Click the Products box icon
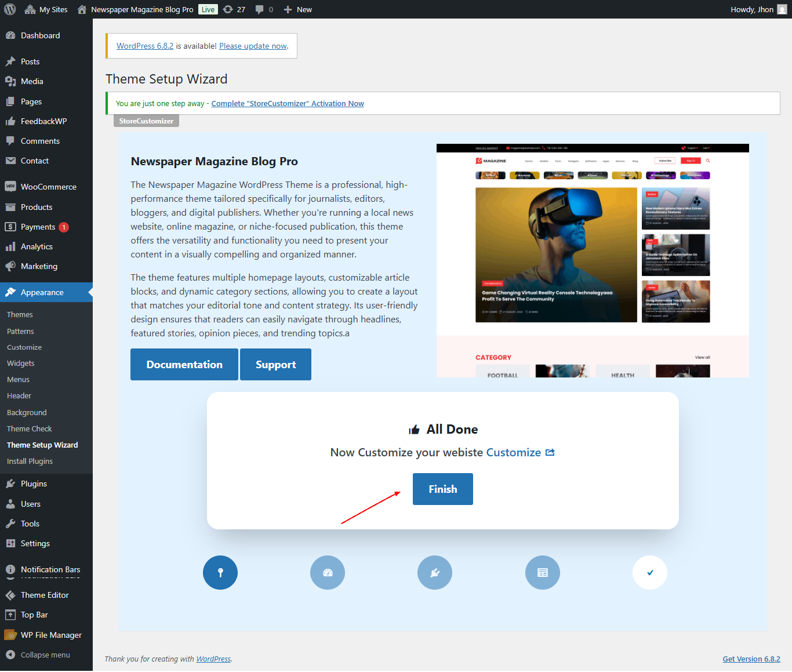Screen dimensions: 792x672 click(x=10, y=207)
